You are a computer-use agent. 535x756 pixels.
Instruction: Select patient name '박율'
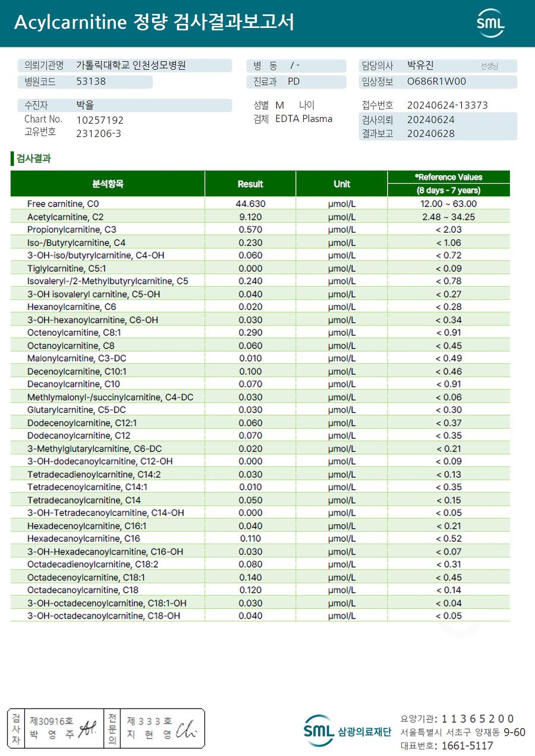tap(85, 105)
